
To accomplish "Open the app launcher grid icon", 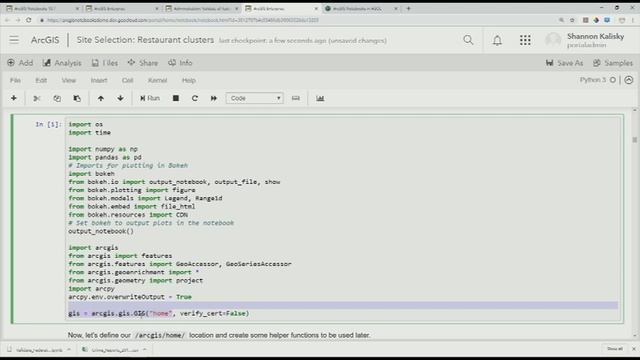I will 525,40.
